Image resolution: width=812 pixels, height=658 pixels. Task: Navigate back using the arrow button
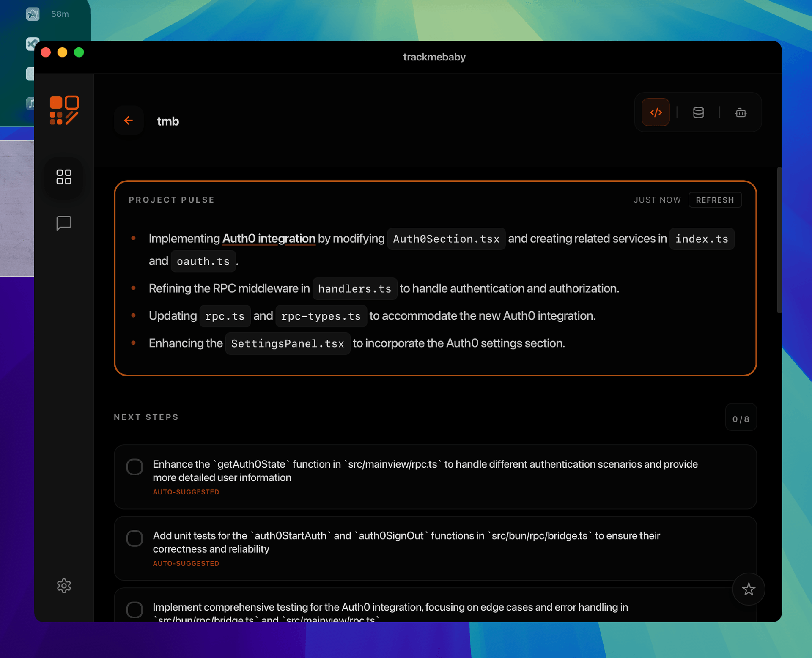point(129,121)
